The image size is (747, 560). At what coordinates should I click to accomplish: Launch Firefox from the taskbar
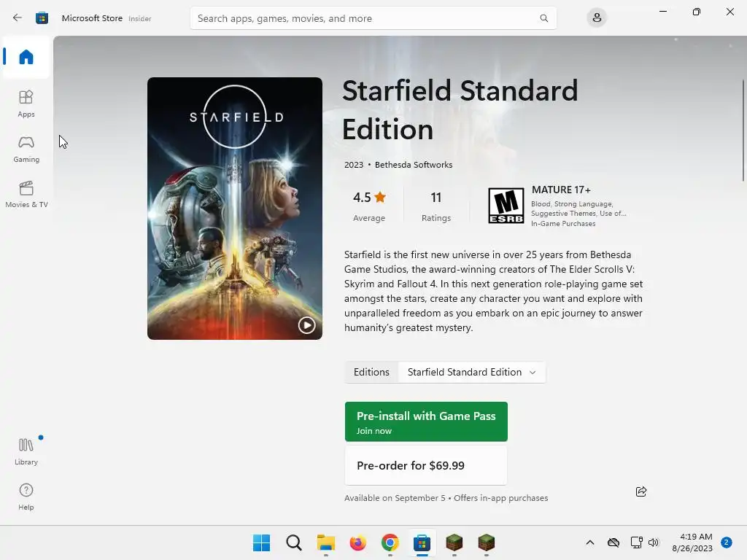357,542
